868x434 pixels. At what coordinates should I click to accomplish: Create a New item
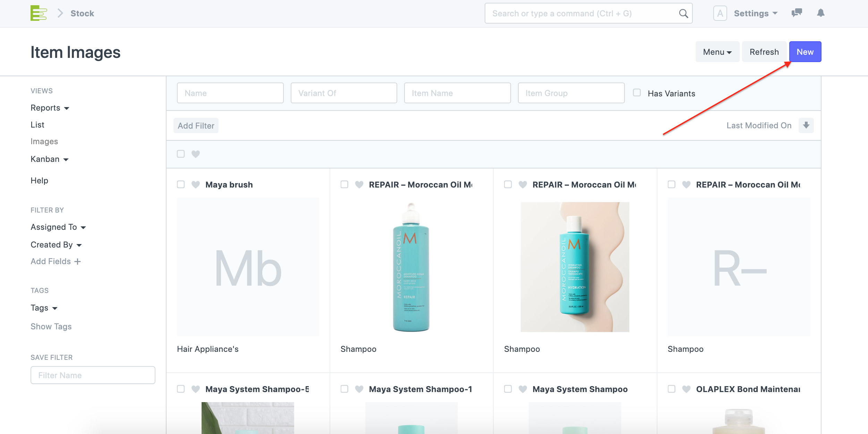point(805,52)
